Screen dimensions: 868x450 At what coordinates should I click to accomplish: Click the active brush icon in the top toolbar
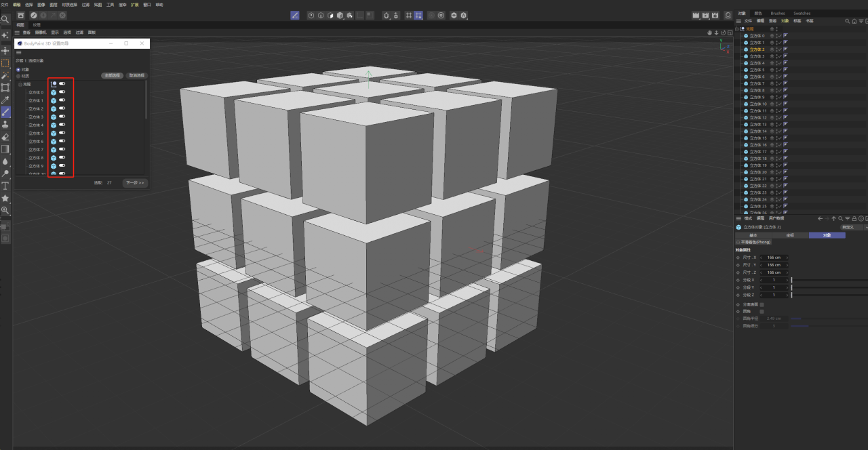coord(294,15)
